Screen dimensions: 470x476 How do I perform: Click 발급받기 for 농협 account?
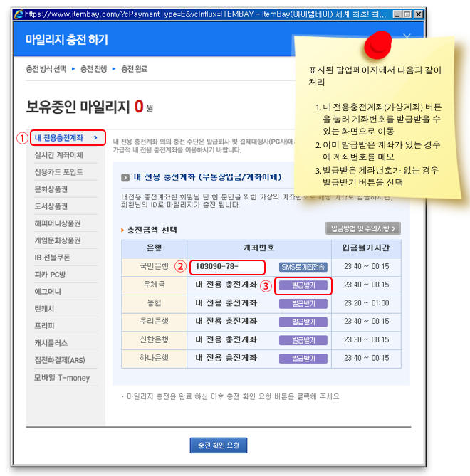pos(303,304)
